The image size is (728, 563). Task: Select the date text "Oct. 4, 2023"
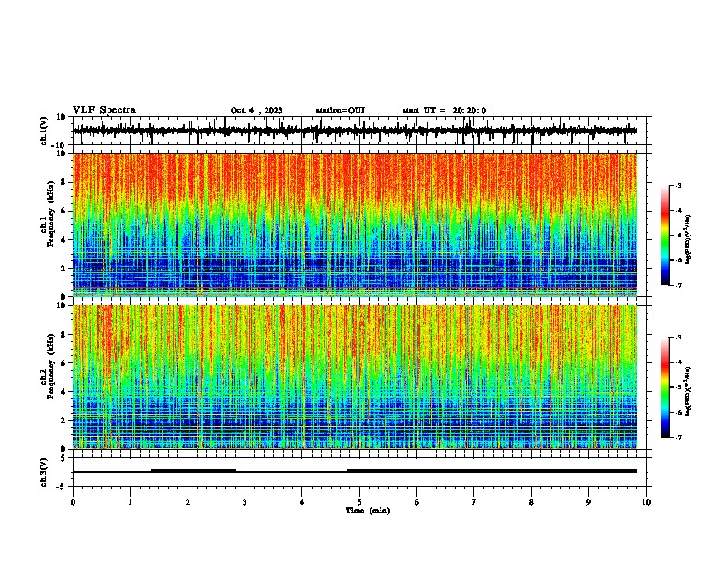(x=256, y=110)
